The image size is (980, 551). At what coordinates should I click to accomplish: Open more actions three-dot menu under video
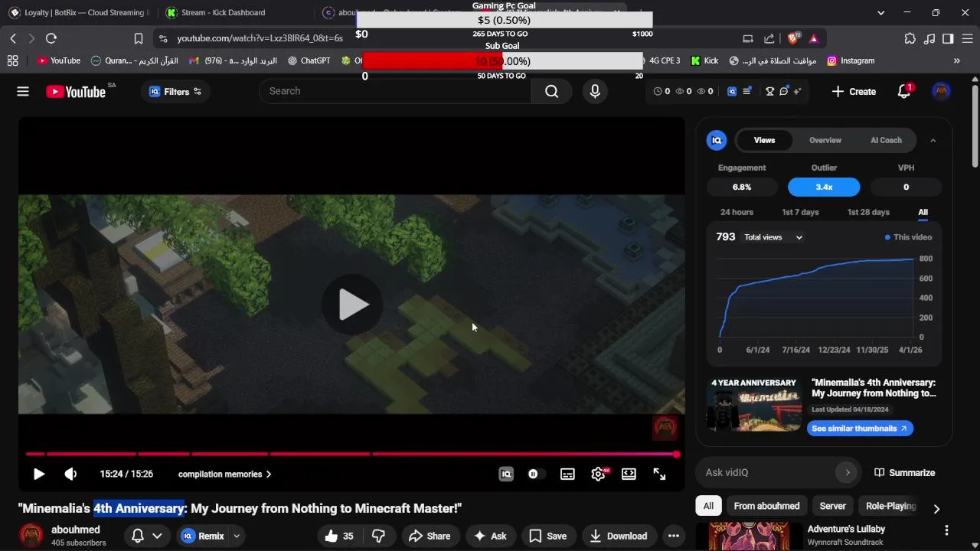point(674,536)
